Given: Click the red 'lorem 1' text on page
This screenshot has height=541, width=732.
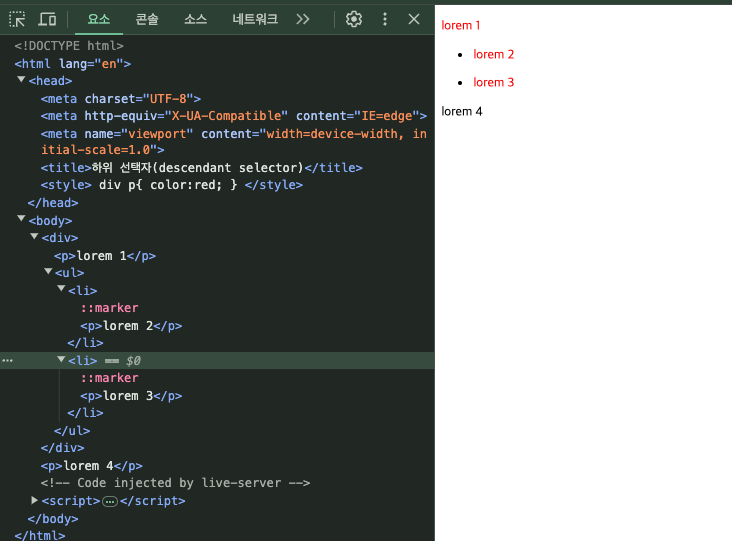Looking at the screenshot, I should click(461, 25).
